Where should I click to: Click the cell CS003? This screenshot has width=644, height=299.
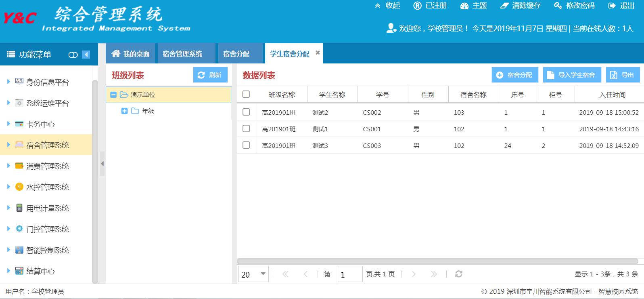pyautogui.click(x=372, y=145)
